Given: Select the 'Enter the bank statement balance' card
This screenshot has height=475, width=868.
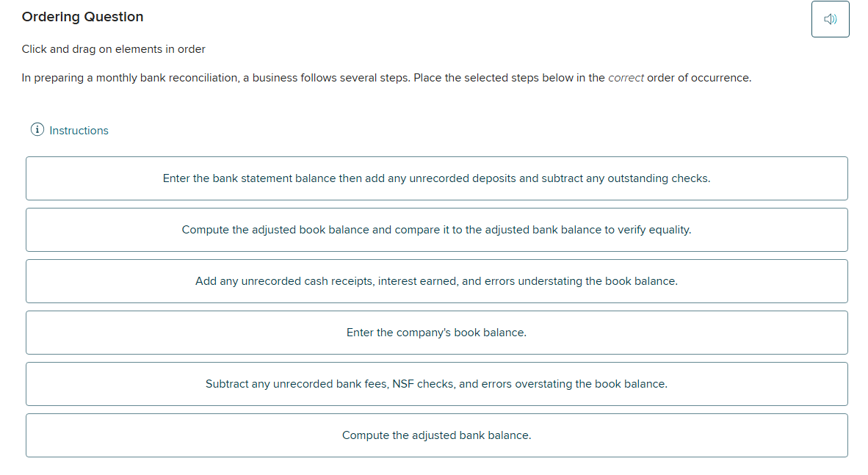Looking at the screenshot, I should coord(436,178).
